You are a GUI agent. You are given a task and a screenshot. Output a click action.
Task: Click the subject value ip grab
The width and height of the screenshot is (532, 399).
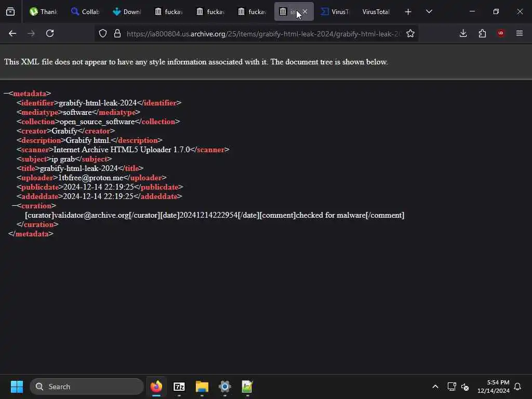[63, 159]
